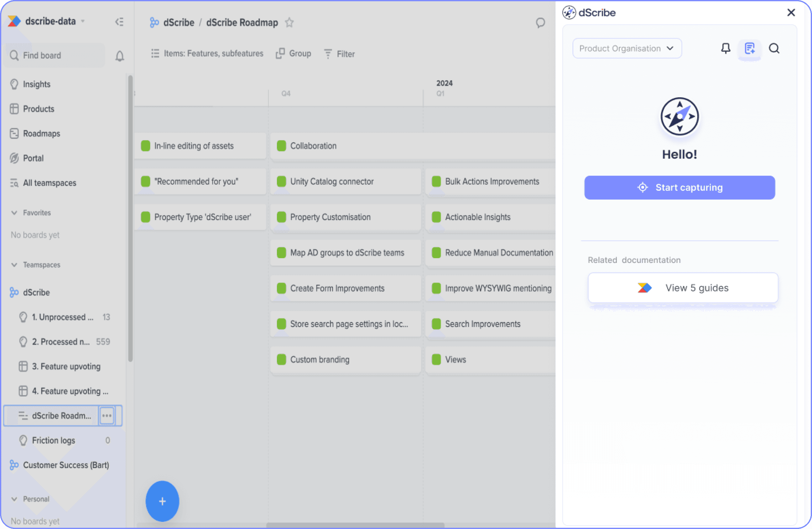
Task: Click the green status square on Collaboration
Action: pyautogui.click(x=281, y=146)
